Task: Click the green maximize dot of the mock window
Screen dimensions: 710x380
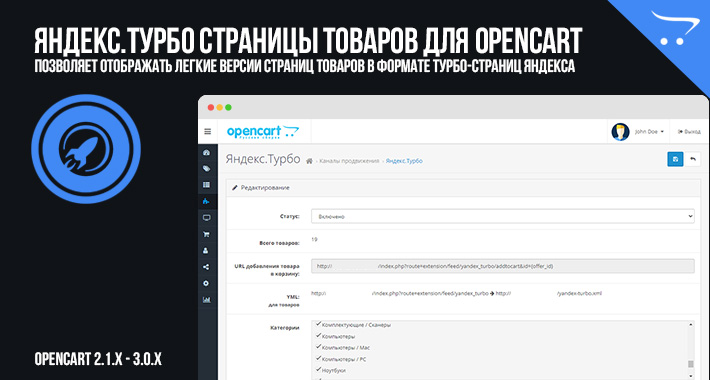Action: click(x=228, y=107)
